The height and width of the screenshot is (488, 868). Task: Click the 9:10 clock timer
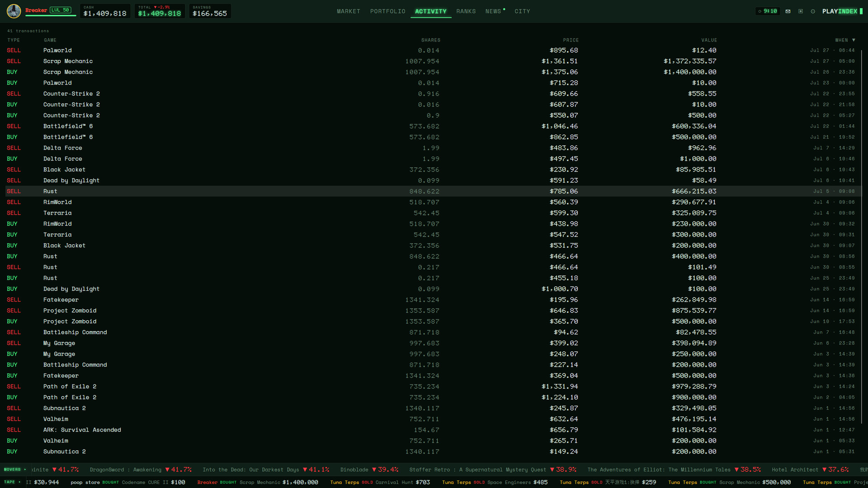click(768, 11)
